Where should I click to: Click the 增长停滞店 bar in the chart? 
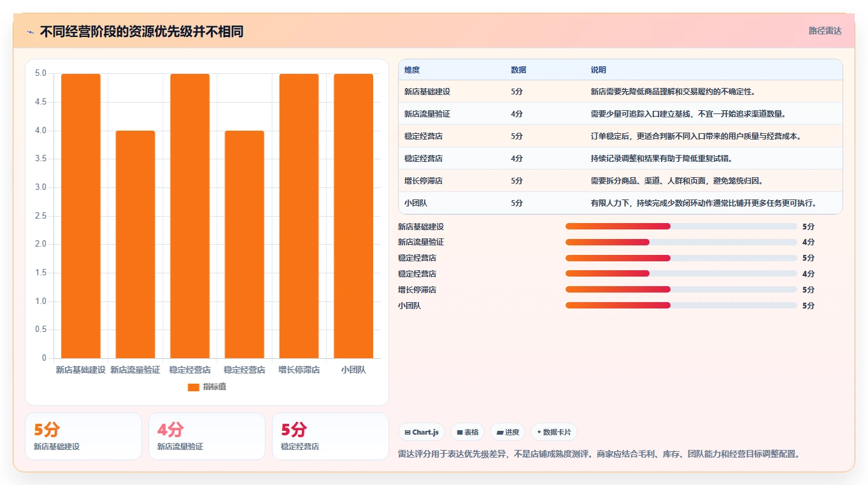click(299, 215)
